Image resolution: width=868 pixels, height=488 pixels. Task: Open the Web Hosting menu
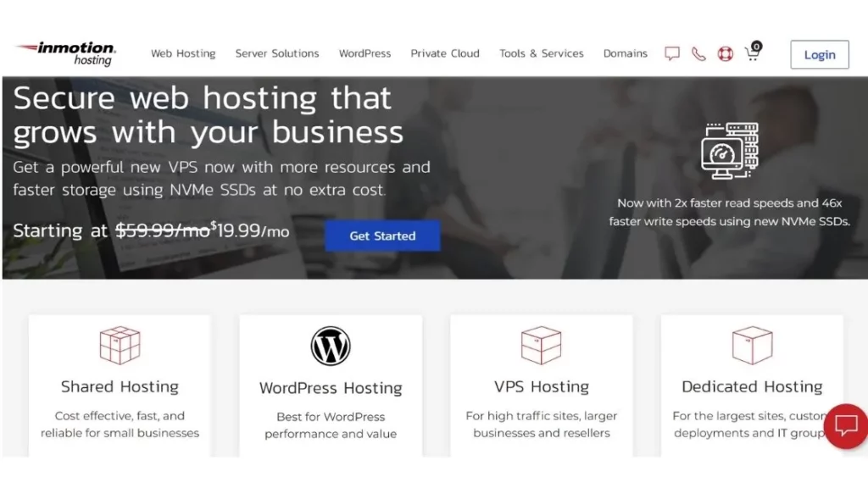[x=183, y=53]
